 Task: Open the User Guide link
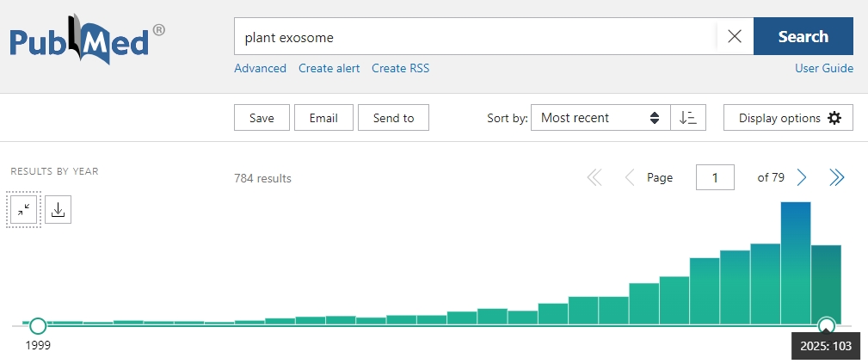[x=823, y=68]
